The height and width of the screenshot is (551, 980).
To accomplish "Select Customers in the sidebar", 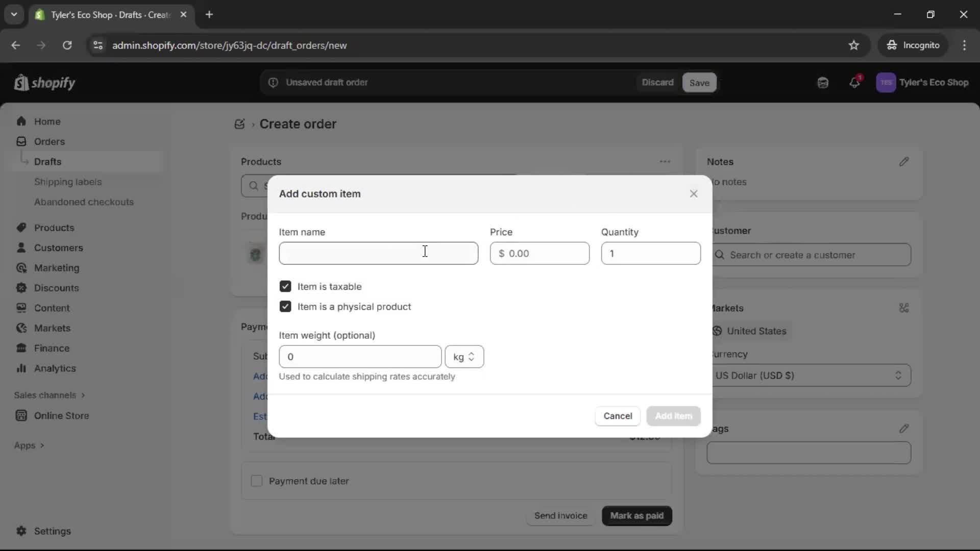I will 58,248.
